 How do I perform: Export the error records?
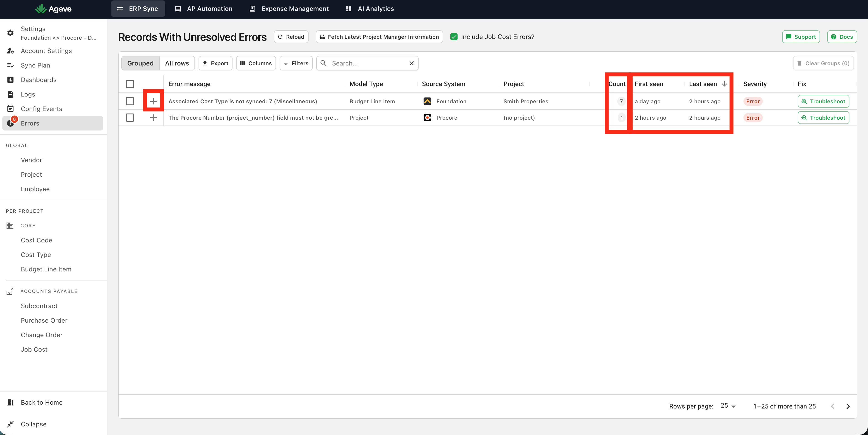(215, 63)
